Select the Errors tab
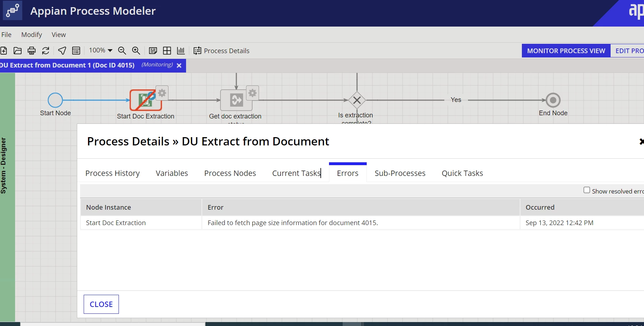644x326 pixels. pyautogui.click(x=348, y=173)
